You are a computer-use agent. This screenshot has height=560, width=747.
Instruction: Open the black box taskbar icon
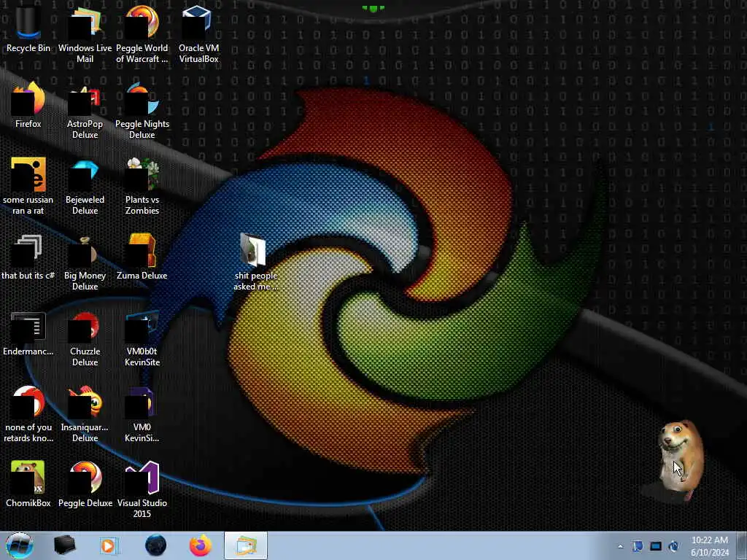(65, 545)
